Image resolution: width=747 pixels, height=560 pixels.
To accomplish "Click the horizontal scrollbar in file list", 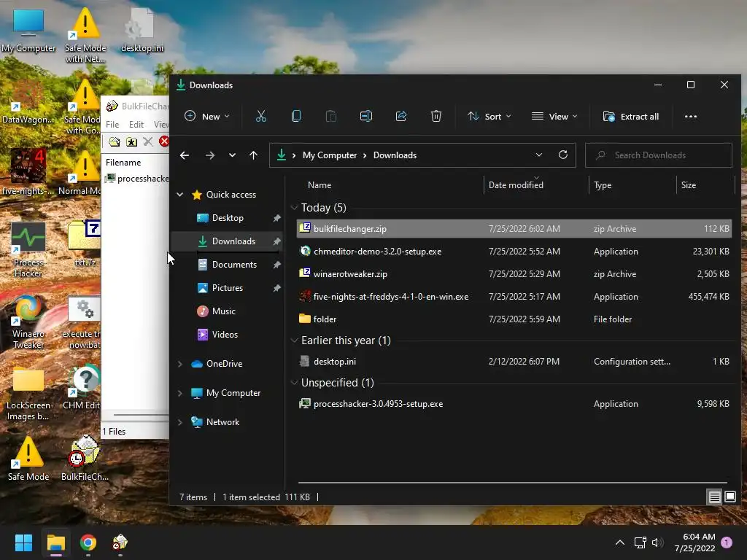I will pyautogui.click(x=513, y=483).
